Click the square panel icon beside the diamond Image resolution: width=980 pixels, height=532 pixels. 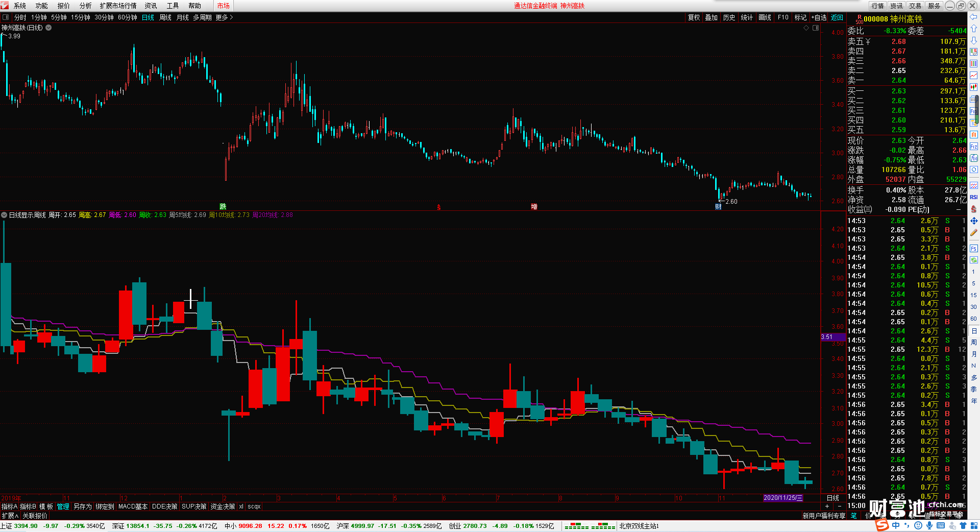tap(816, 28)
